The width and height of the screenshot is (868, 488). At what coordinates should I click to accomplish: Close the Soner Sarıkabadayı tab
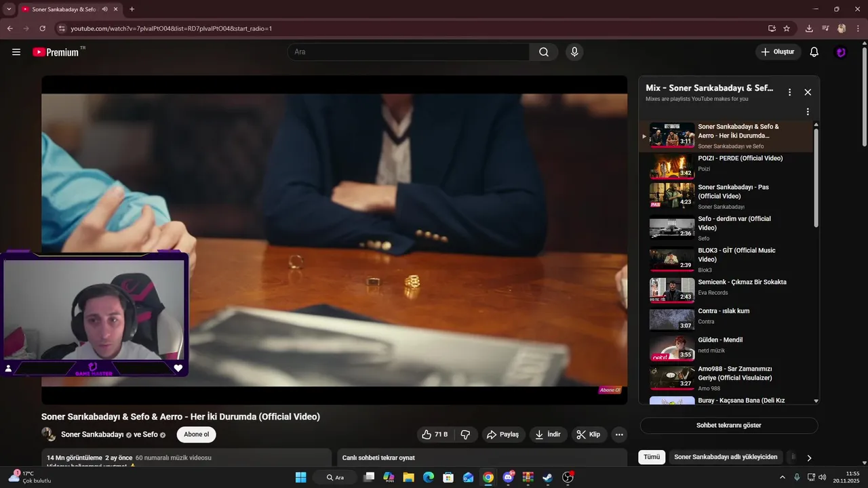click(116, 9)
